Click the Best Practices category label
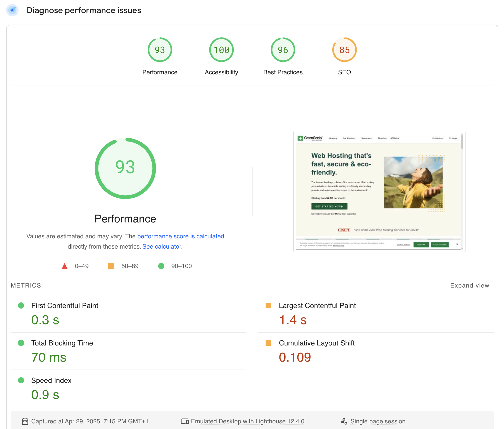The height and width of the screenshot is (429, 504). (x=283, y=72)
